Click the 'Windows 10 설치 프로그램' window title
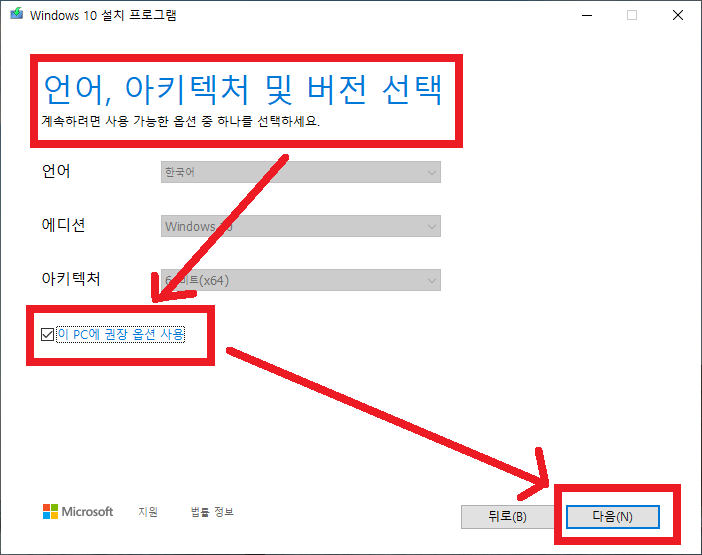The image size is (702, 555). pos(103,15)
